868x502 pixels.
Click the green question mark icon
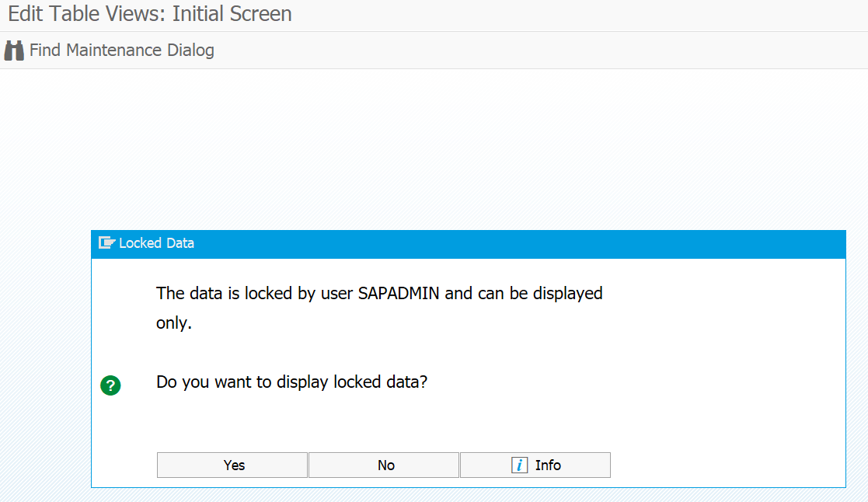point(110,385)
